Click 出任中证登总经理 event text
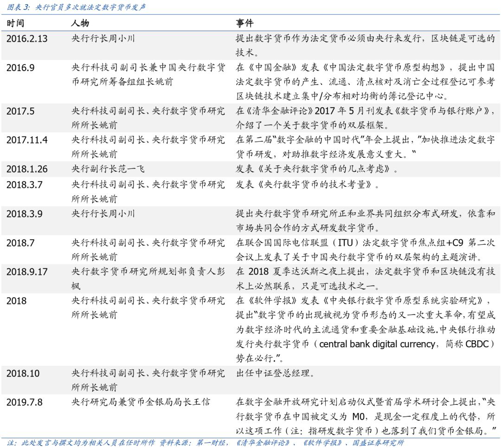 tap(276, 373)
